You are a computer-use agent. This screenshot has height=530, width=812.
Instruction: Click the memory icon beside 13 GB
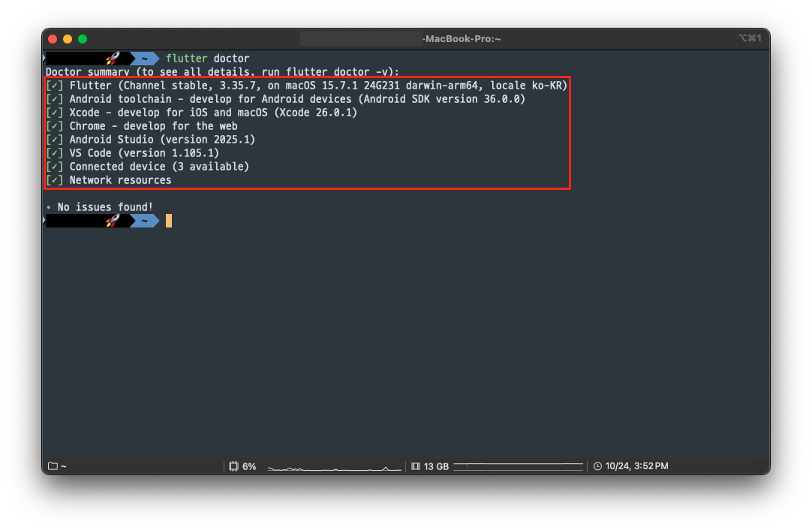(x=415, y=466)
